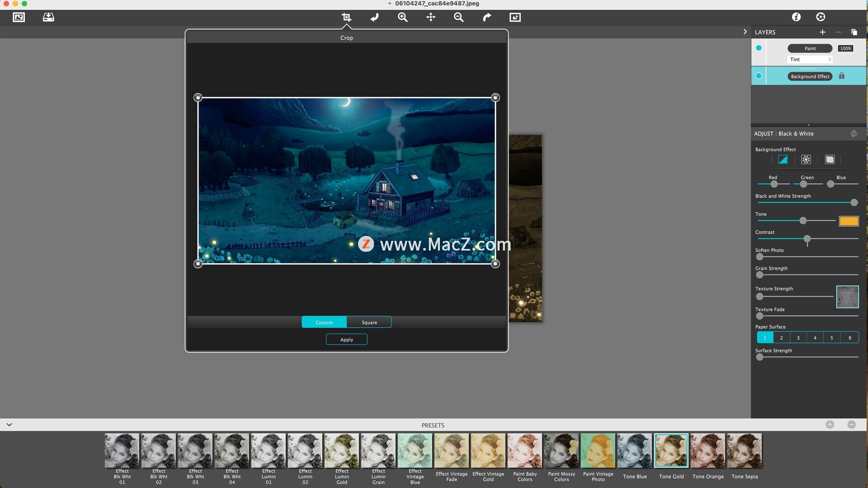Open image file with the toolbar icon
The image size is (868, 488).
coord(19,17)
